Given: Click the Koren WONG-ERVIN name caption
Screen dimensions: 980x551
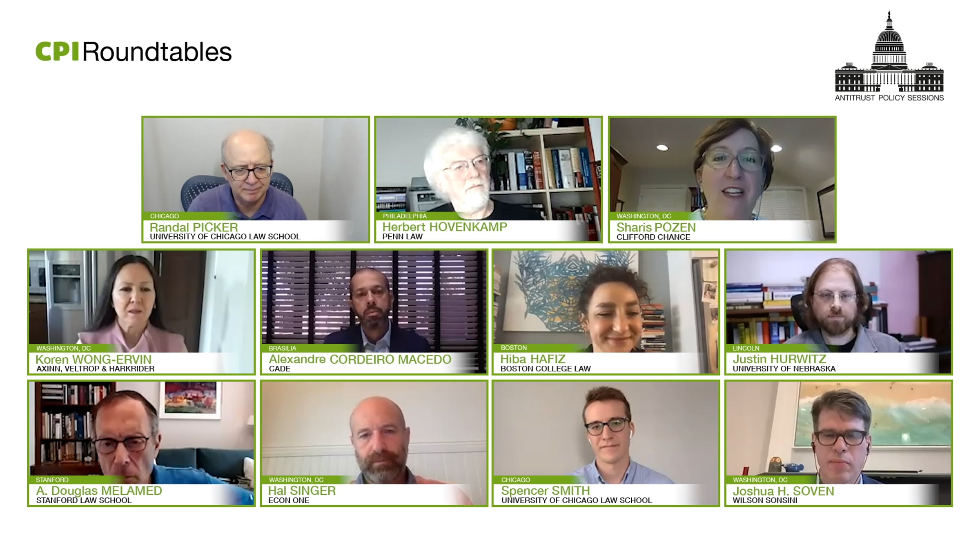Looking at the screenshot, I should 94,360.
